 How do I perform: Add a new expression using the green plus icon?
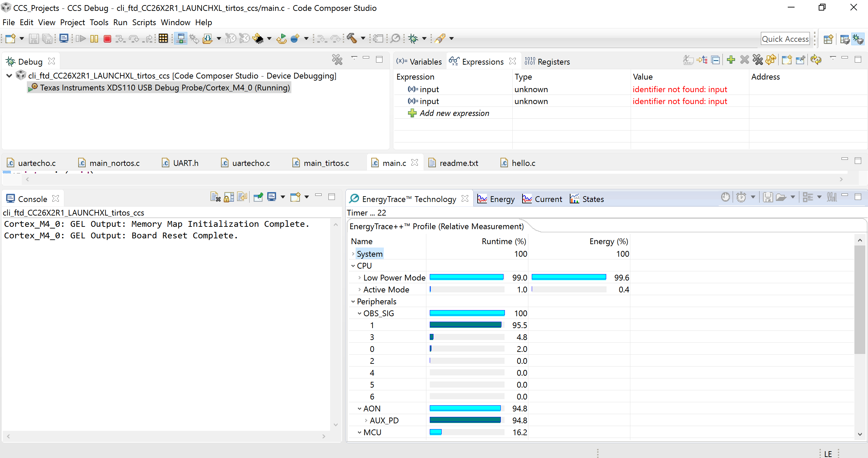pos(730,60)
